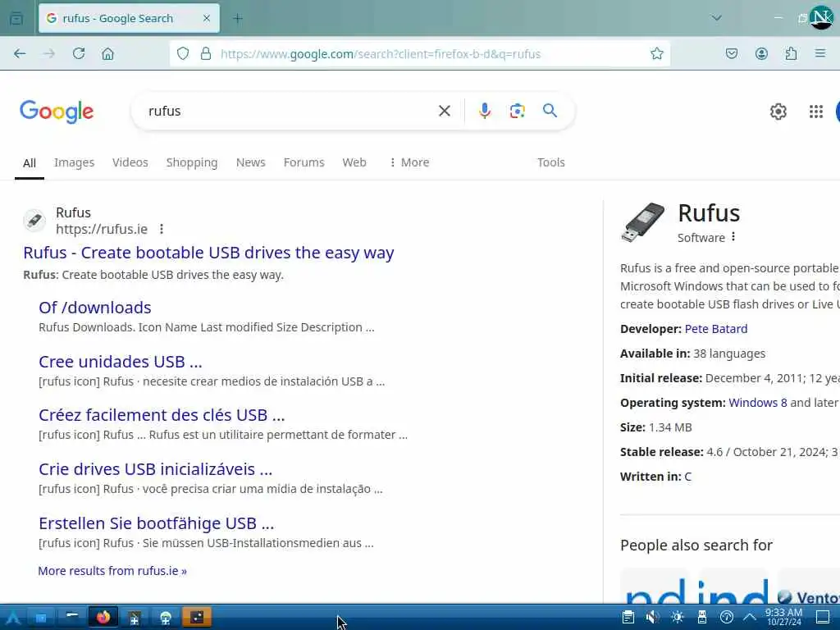Click the Rufus USB drive thumbnail
The width and height of the screenshot is (840, 630).
pyautogui.click(x=643, y=222)
